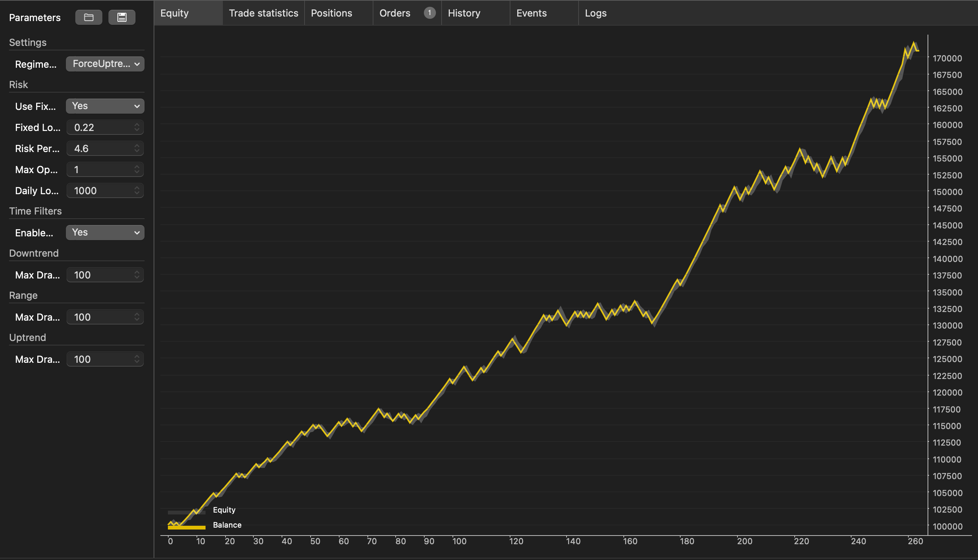Open the Positions tab
This screenshot has width=978, height=560.
(331, 13)
